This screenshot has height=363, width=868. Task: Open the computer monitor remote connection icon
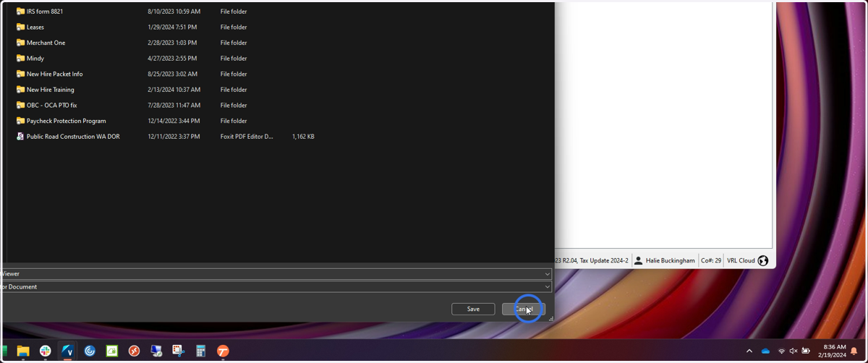156,351
